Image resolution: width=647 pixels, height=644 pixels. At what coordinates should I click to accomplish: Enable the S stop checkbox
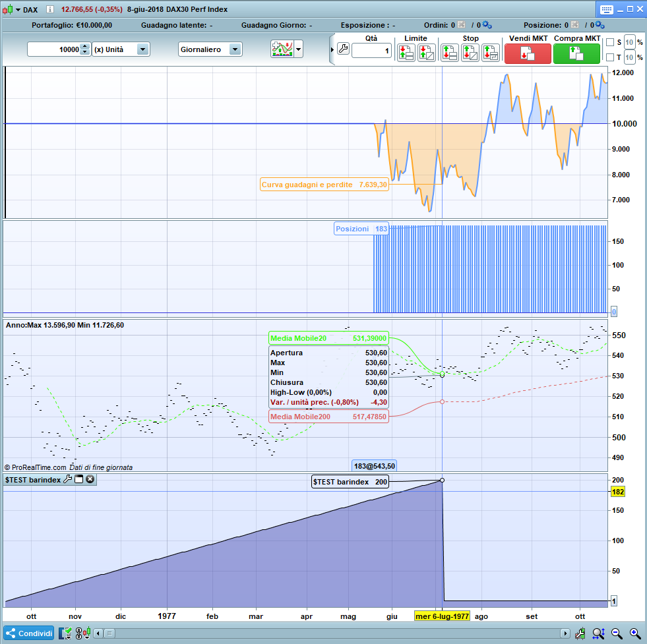pyautogui.click(x=610, y=42)
